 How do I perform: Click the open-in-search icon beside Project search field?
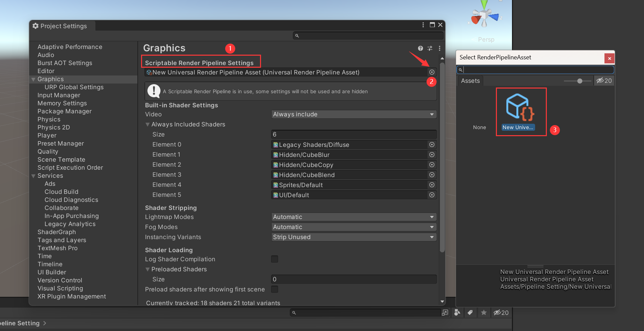pos(445,313)
